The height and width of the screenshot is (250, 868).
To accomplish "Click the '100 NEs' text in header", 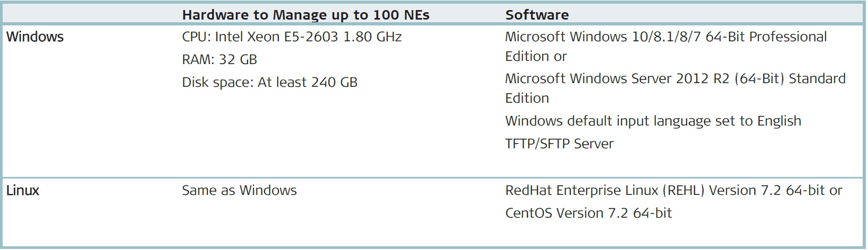I will pyautogui.click(x=401, y=15).
